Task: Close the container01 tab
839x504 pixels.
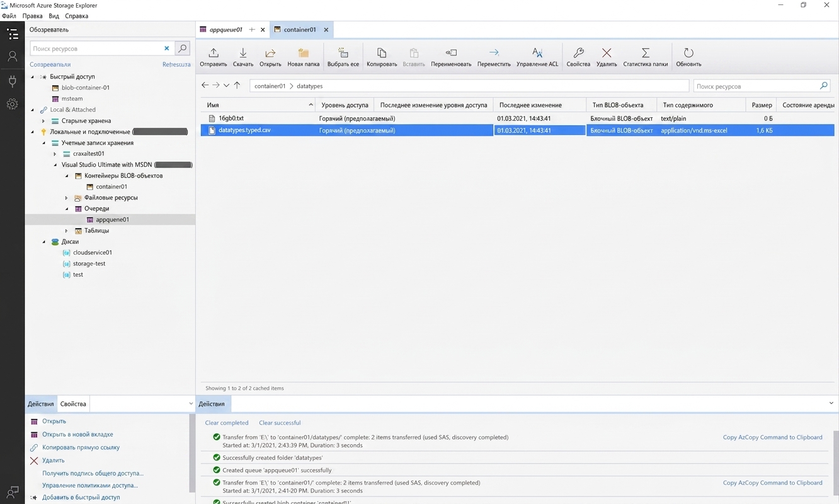Action: click(326, 30)
